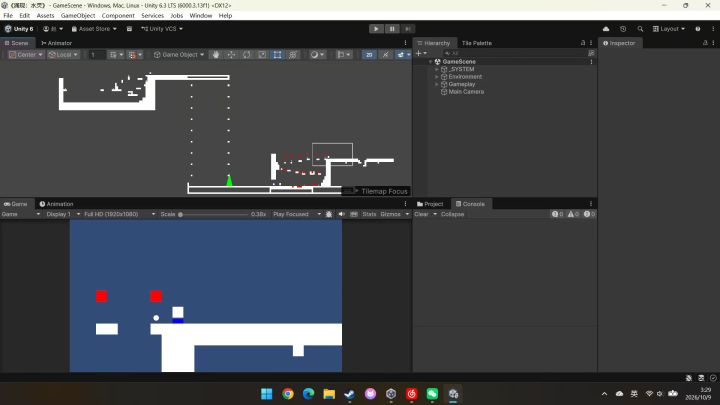Switch to the Tile Palette tab
720x405 pixels.
click(477, 43)
